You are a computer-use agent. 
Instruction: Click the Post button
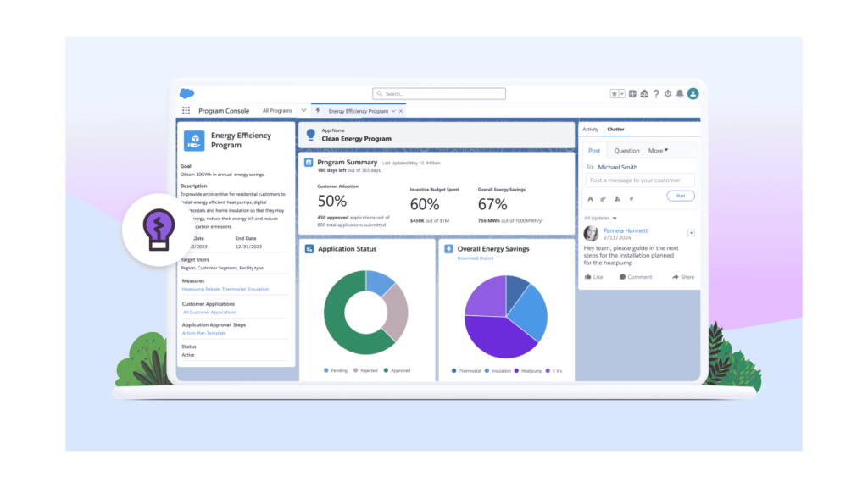pos(681,196)
